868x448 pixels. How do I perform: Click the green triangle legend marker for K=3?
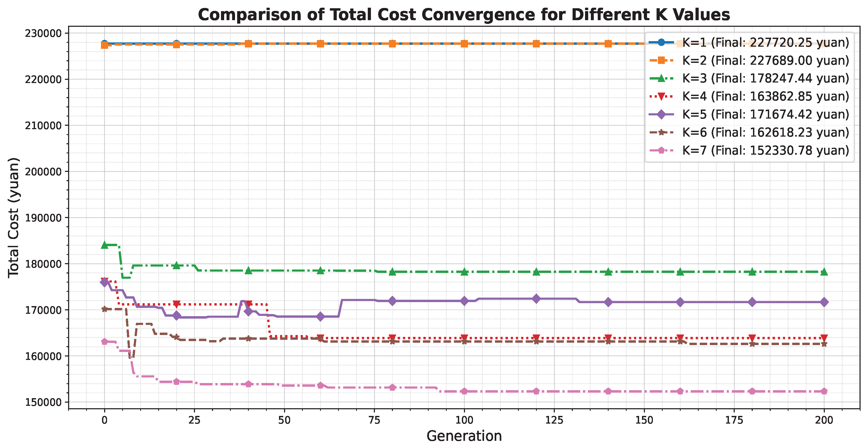661,78
